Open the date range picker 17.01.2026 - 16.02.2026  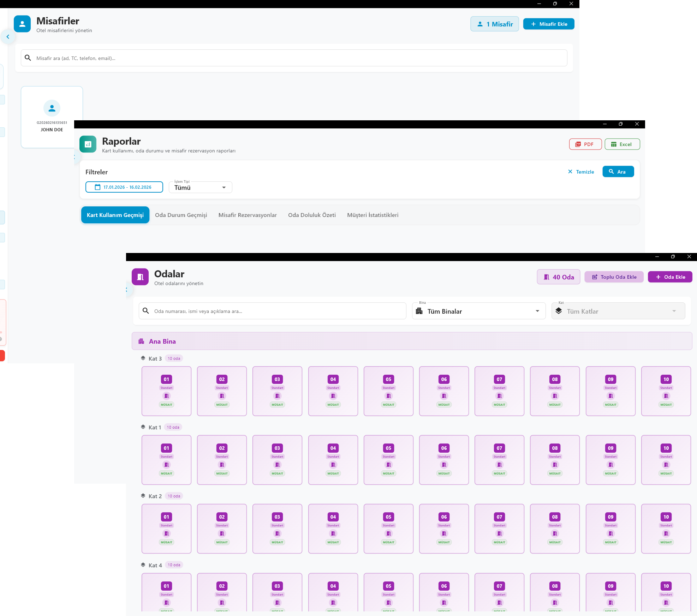[124, 187]
